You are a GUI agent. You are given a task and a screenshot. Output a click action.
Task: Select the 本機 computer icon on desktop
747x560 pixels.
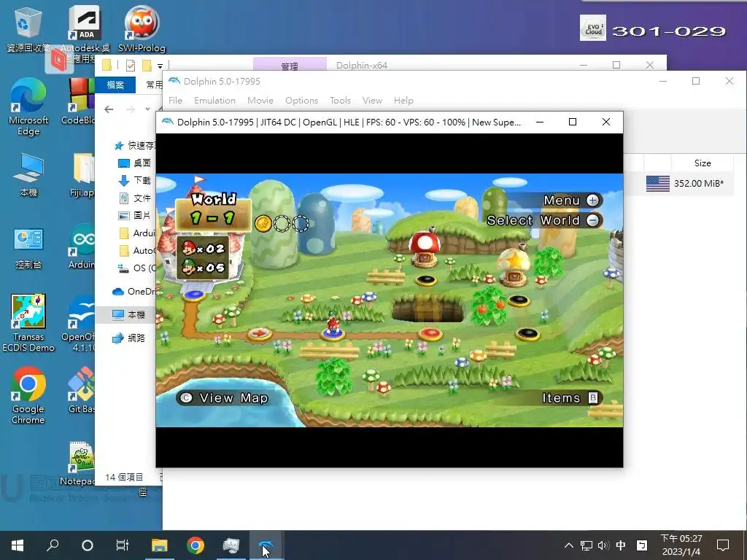(28, 175)
